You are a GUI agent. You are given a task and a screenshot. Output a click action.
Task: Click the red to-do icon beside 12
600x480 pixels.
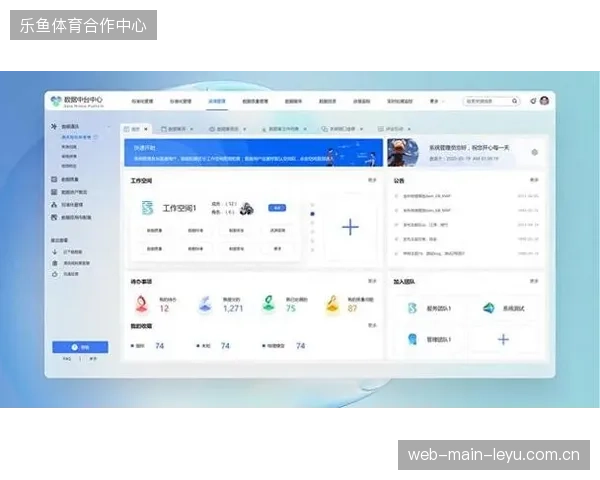(x=142, y=304)
